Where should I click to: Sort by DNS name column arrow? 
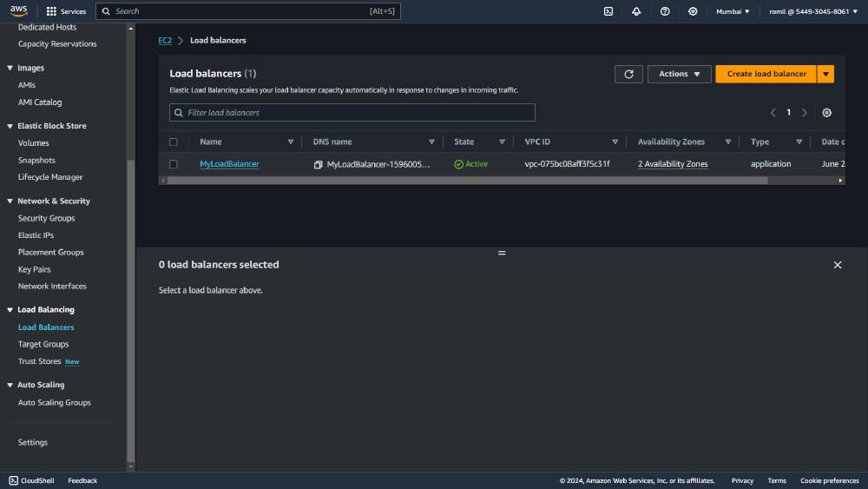click(431, 142)
